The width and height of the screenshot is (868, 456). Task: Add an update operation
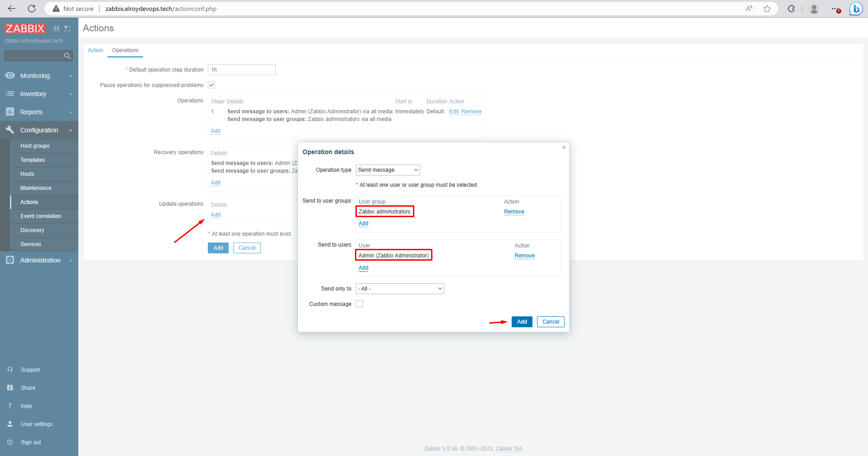click(x=216, y=215)
